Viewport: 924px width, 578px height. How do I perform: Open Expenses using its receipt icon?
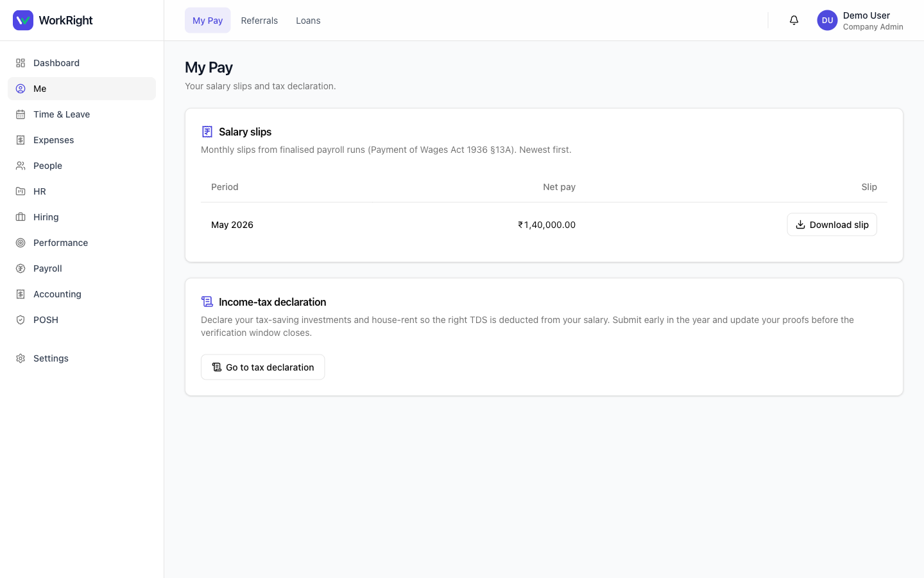(21, 140)
